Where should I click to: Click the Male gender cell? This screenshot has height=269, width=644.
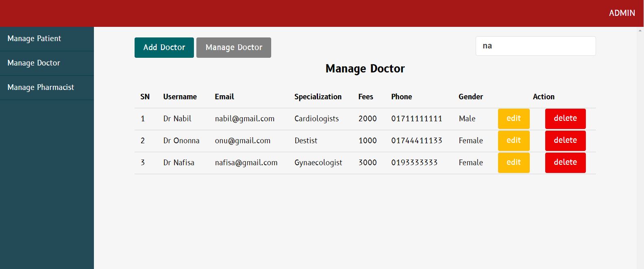[x=467, y=119]
